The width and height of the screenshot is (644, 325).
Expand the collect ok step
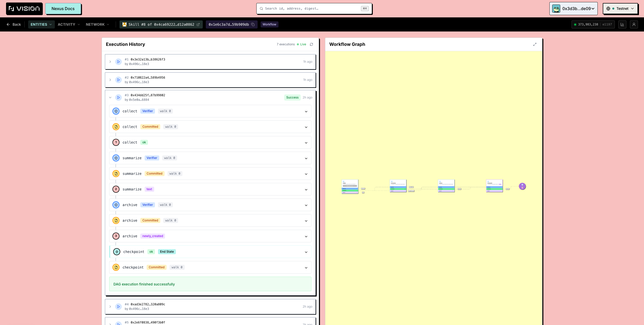tap(306, 143)
